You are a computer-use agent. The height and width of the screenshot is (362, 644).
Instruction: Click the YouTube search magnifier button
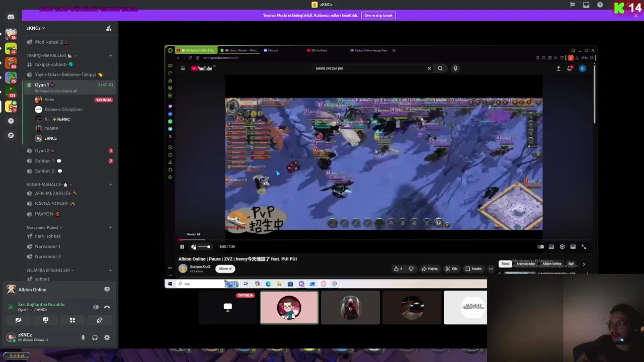(x=440, y=68)
